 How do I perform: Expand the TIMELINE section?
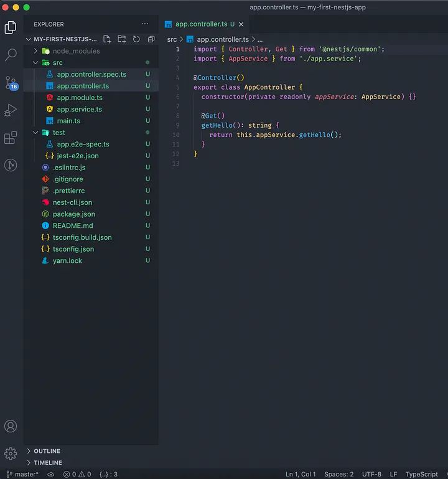pyautogui.click(x=48, y=463)
